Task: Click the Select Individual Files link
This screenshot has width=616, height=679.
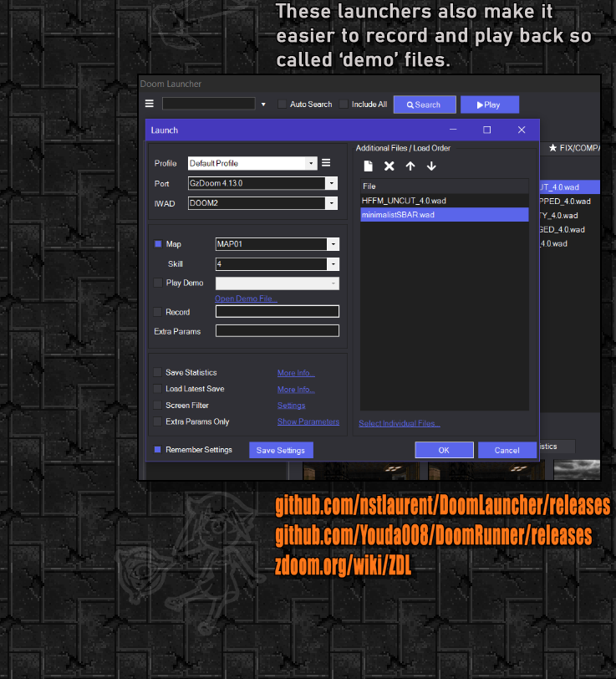Action: [400, 423]
